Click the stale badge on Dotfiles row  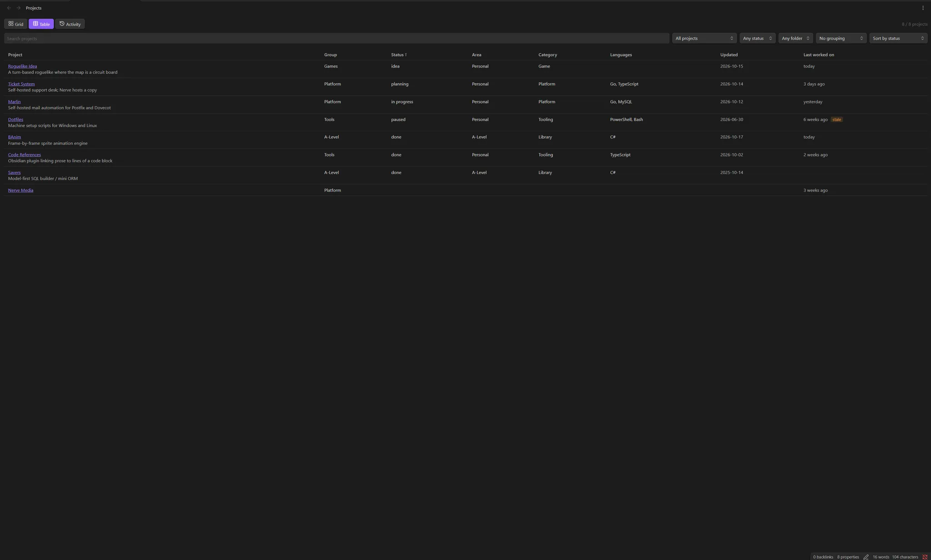[836, 120]
